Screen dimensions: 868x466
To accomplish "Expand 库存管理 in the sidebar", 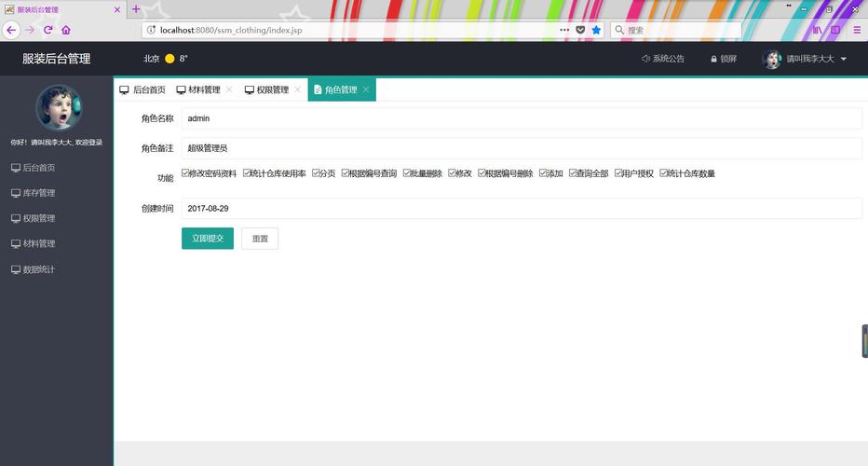I will point(34,193).
